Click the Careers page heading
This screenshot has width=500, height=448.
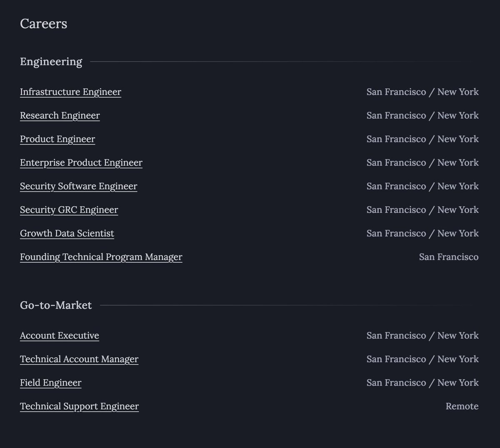point(44,24)
